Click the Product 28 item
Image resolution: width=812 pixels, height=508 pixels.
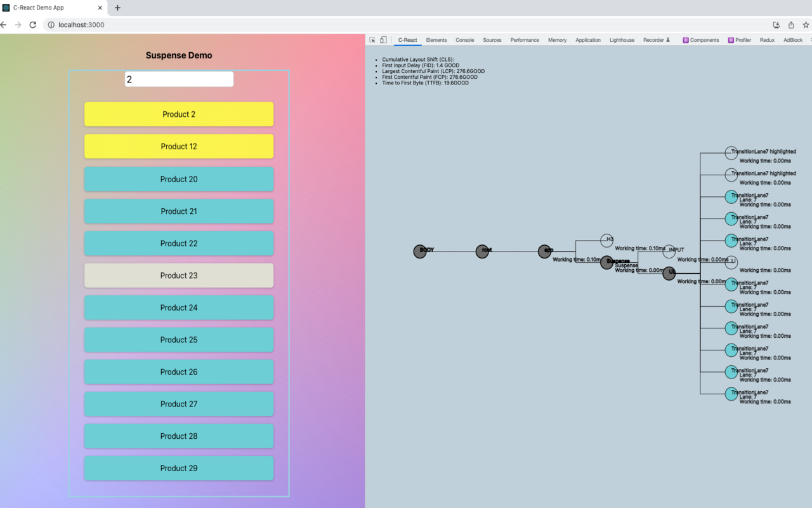pyautogui.click(x=179, y=436)
